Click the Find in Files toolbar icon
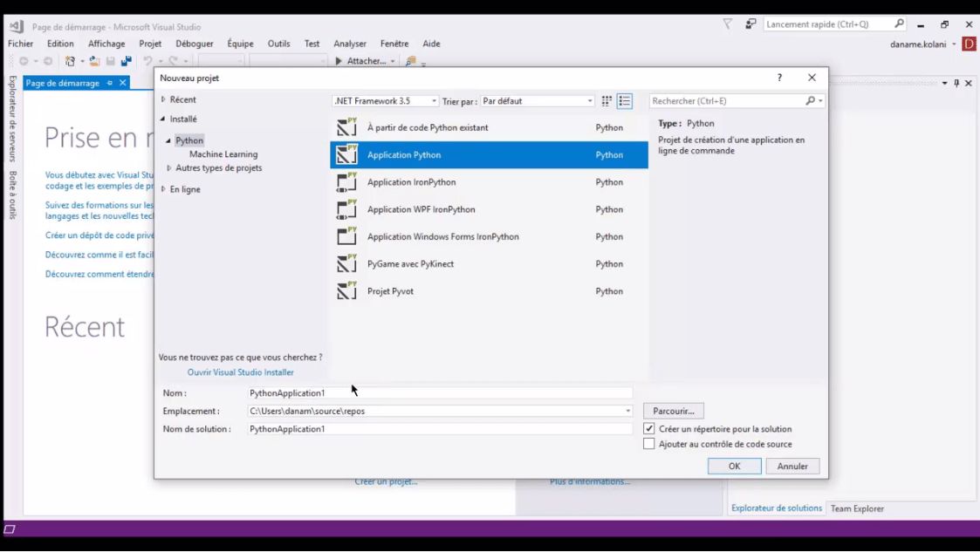Viewport: 980px width, 552px height. pos(411,61)
